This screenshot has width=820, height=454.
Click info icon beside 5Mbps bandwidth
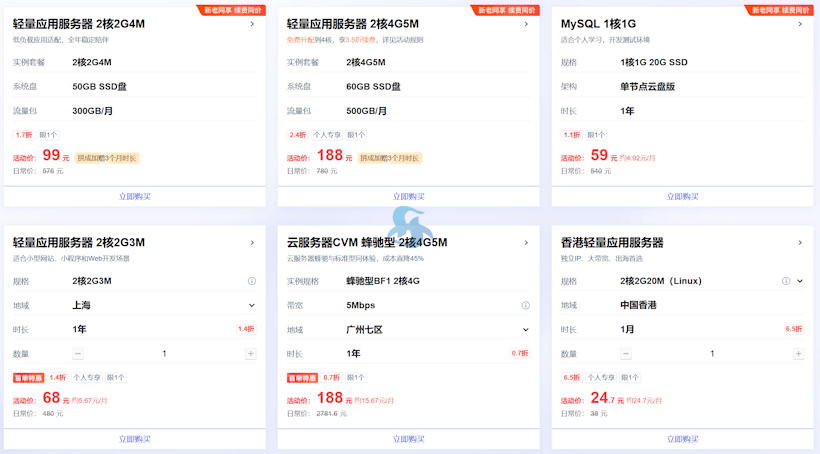pos(526,305)
